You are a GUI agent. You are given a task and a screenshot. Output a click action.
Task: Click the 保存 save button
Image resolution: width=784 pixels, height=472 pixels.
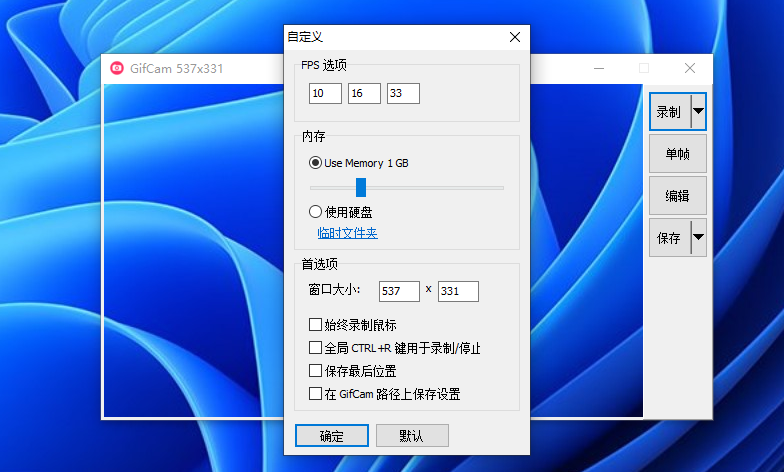click(x=670, y=238)
